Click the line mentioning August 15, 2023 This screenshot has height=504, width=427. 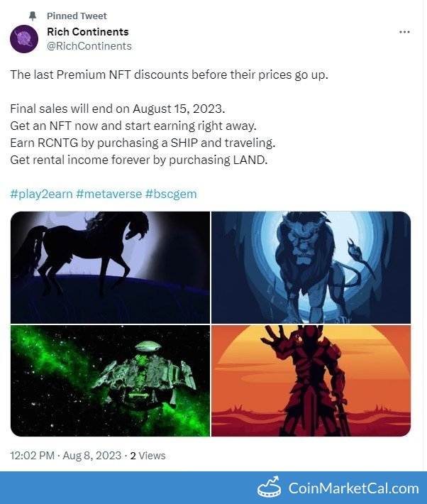[118, 109]
